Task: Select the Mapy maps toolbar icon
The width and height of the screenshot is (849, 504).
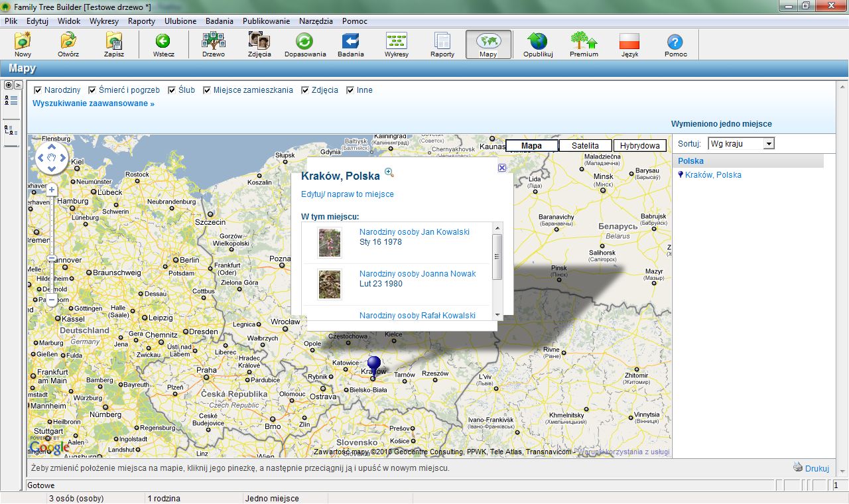Action: tap(488, 44)
